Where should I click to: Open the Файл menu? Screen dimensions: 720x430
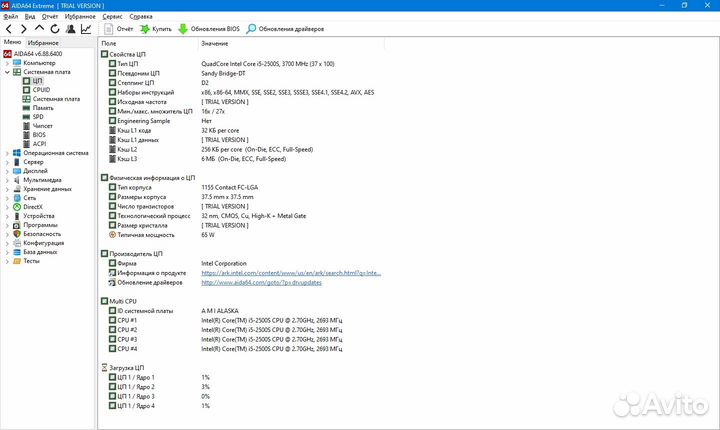click(x=11, y=17)
